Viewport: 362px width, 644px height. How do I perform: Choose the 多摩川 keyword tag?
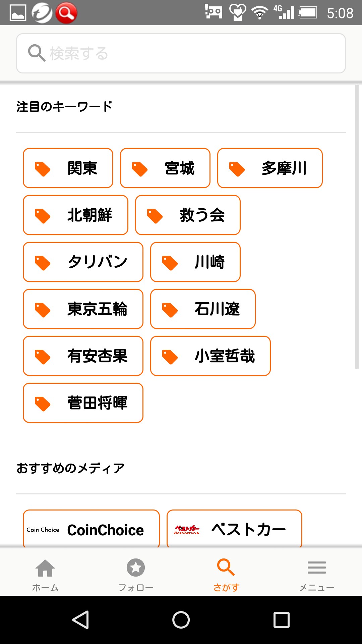click(270, 168)
